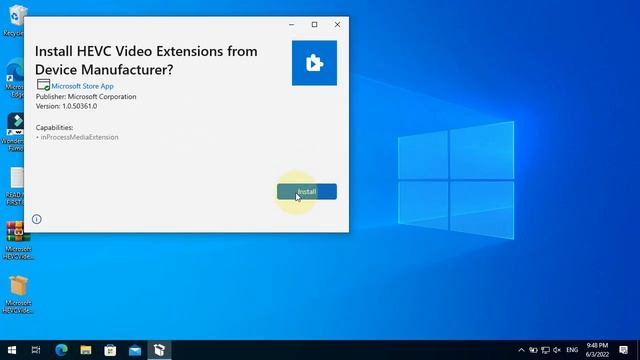Viewport: 640px width, 360px height.
Task: Select inProcessMediaExtension capability text
Action: (x=79, y=137)
